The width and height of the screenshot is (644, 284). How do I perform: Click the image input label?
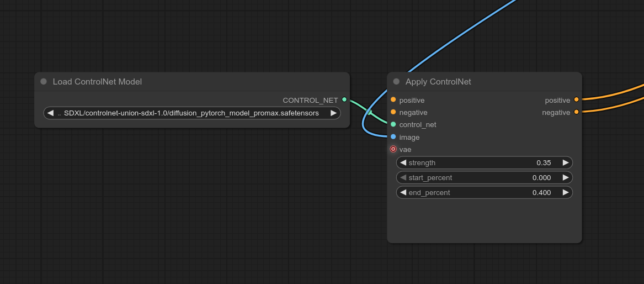coord(409,137)
